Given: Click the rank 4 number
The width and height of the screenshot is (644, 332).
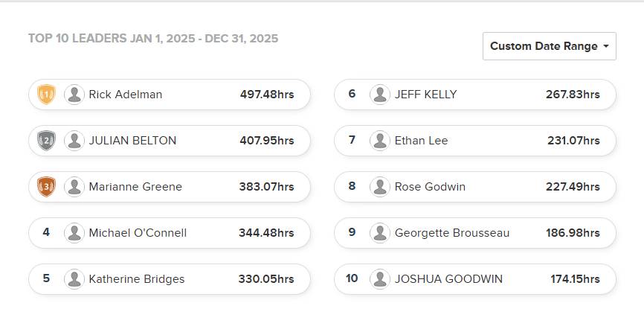Looking at the screenshot, I should coord(46,232).
